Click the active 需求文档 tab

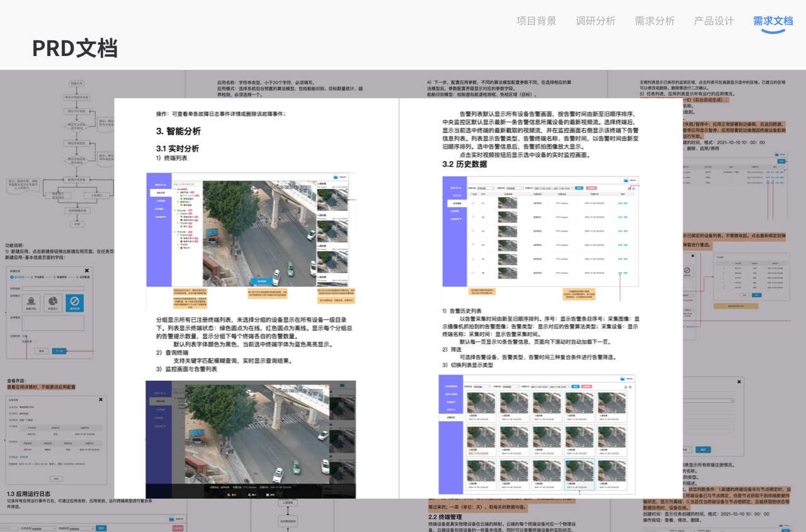[773, 21]
